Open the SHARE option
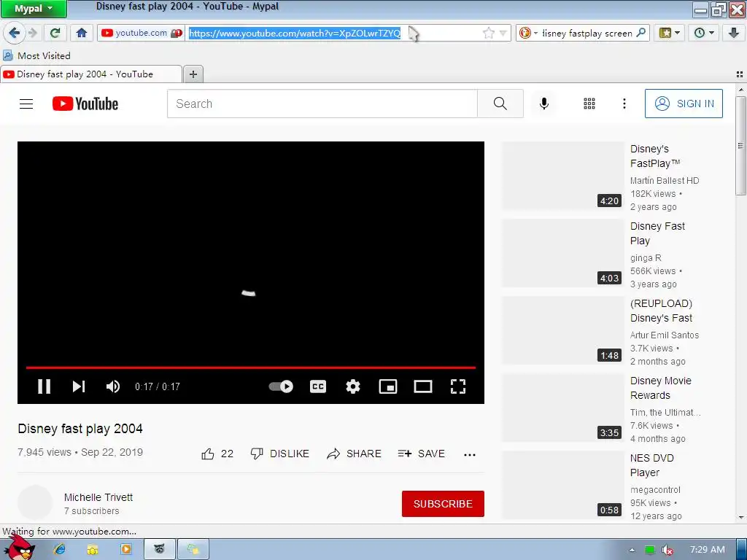 [354, 454]
